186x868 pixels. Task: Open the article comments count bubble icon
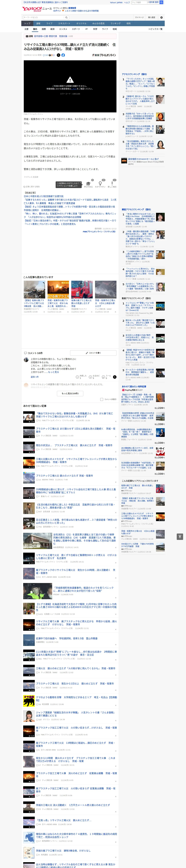click(x=44, y=55)
